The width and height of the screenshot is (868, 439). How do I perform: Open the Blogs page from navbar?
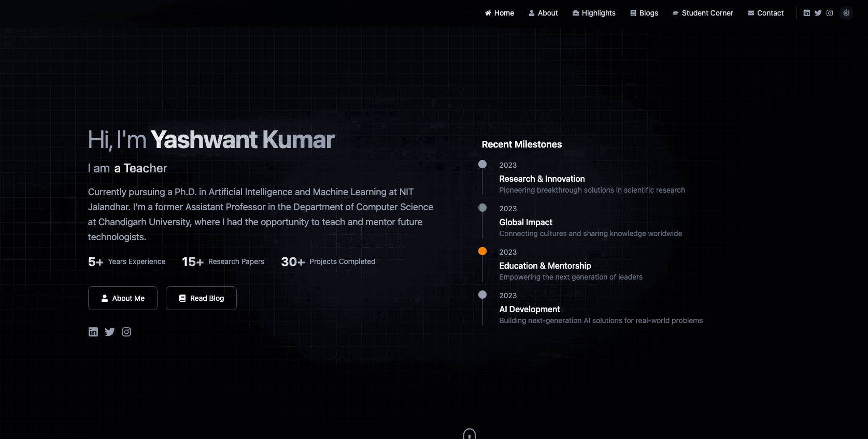tap(644, 13)
